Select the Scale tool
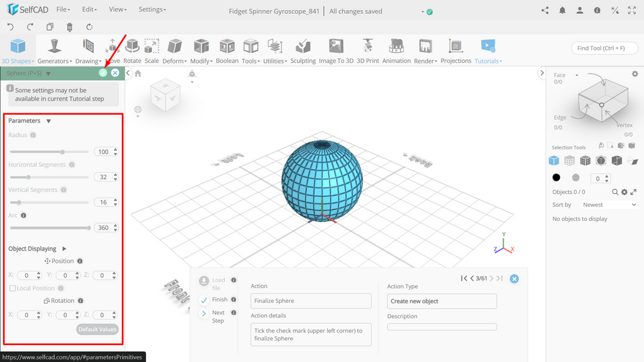This screenshot has width=644, height=362. click(x=152, y=51)
